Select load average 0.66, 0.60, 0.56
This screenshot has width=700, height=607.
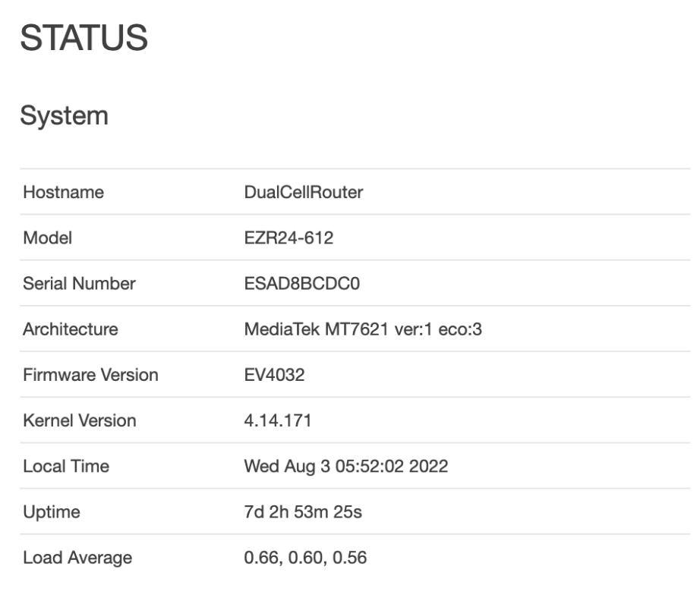305,558
